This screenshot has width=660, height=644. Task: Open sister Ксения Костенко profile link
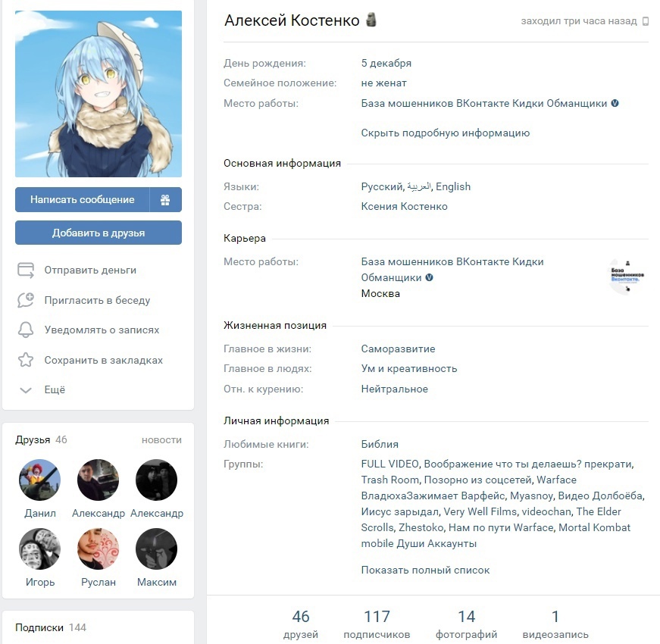(404, 206)
